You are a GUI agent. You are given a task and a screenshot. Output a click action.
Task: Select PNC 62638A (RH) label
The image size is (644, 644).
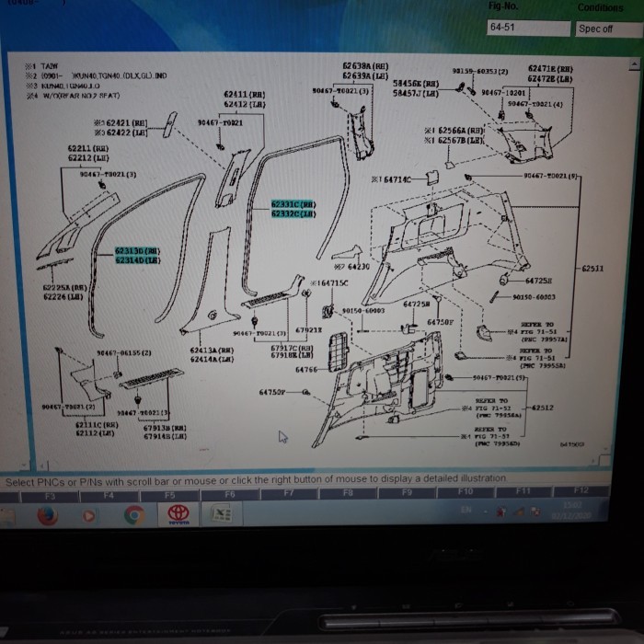pyautogui.click(x=365, y=66)
